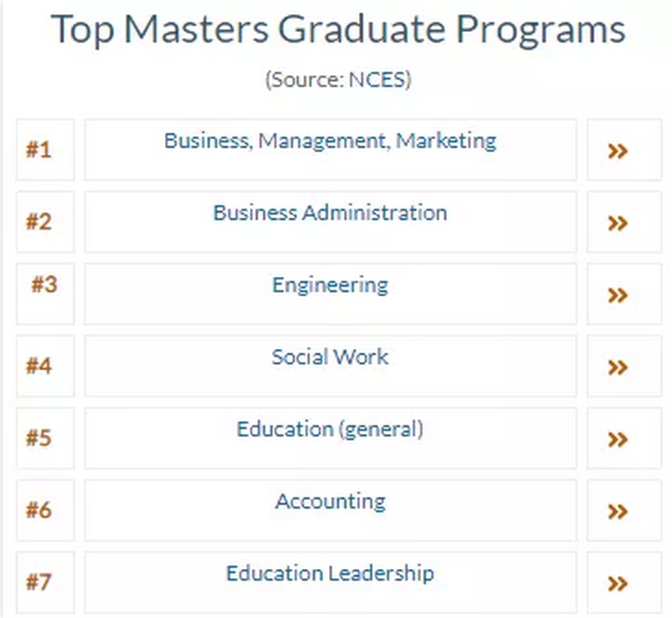672x618 pixels.
Task: Click the #2 rank cell
Action: point(39,223)
